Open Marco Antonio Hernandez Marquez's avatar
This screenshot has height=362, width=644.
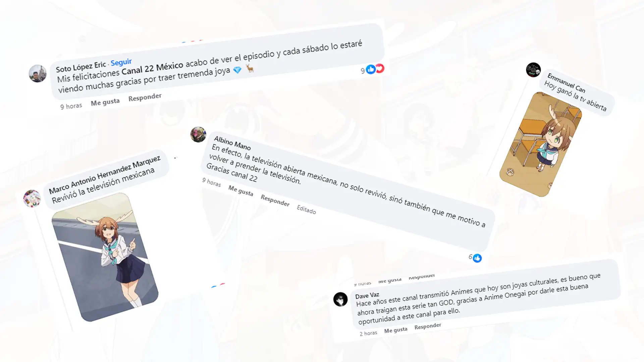(32, 198)
